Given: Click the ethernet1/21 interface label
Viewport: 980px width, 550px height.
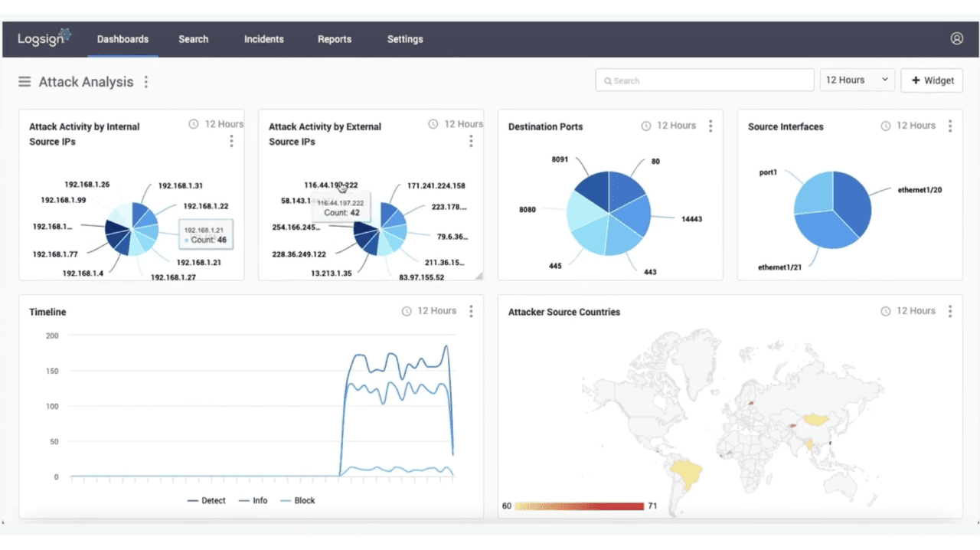Looking at the screenshot, I should coord(780,267).
